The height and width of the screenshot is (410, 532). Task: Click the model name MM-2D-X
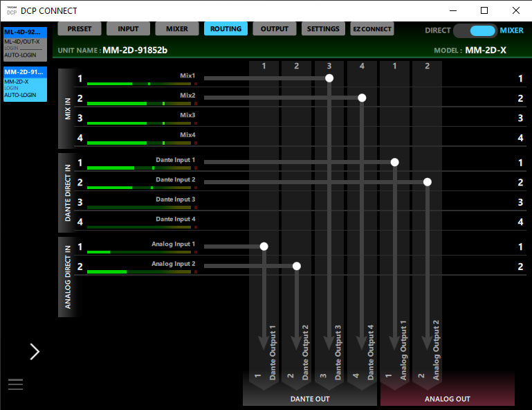pyautogui.click(x=486, y=51)
